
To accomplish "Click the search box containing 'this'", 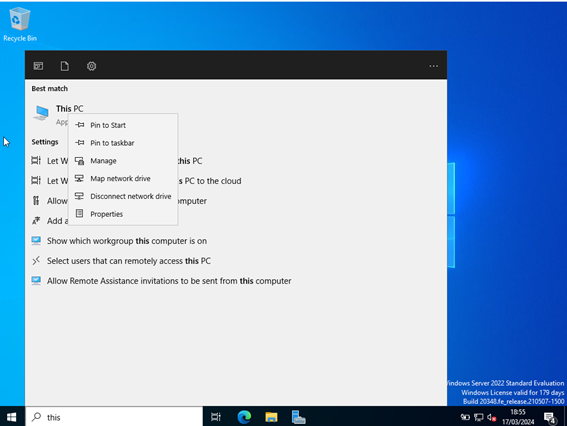I will point(114,417).
